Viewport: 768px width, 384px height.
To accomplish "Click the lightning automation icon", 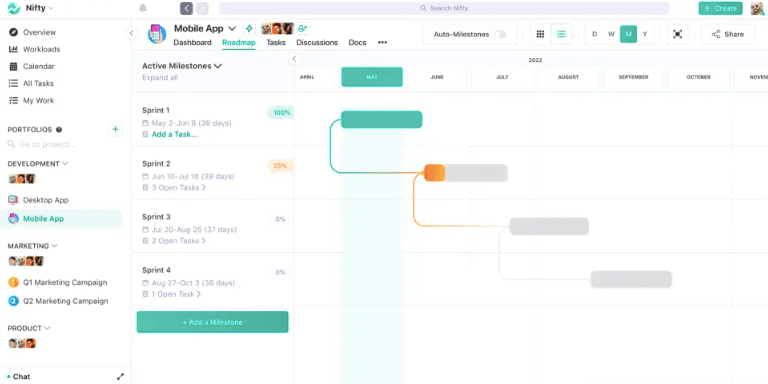I will [x=249, y=28].
